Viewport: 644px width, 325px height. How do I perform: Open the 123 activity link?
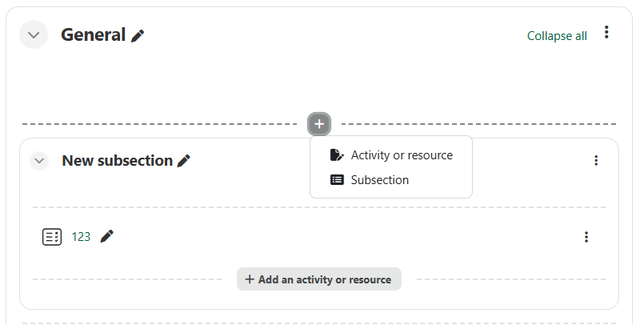point(81,237)
